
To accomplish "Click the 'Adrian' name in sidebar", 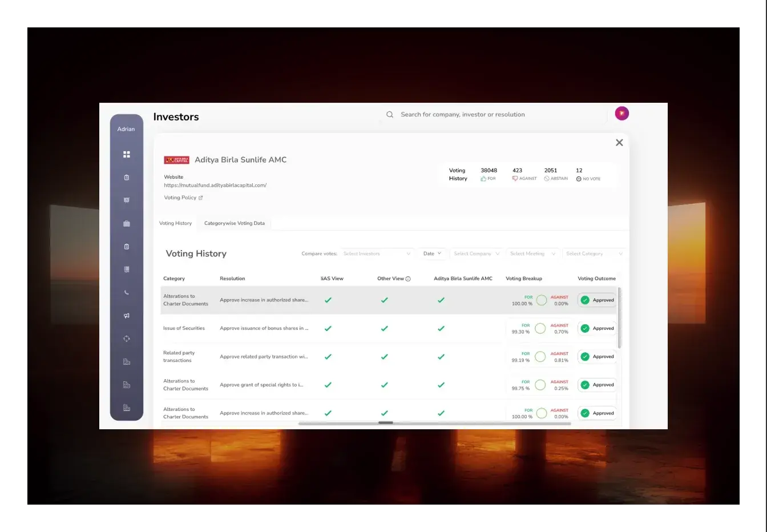I will [126, 130].
